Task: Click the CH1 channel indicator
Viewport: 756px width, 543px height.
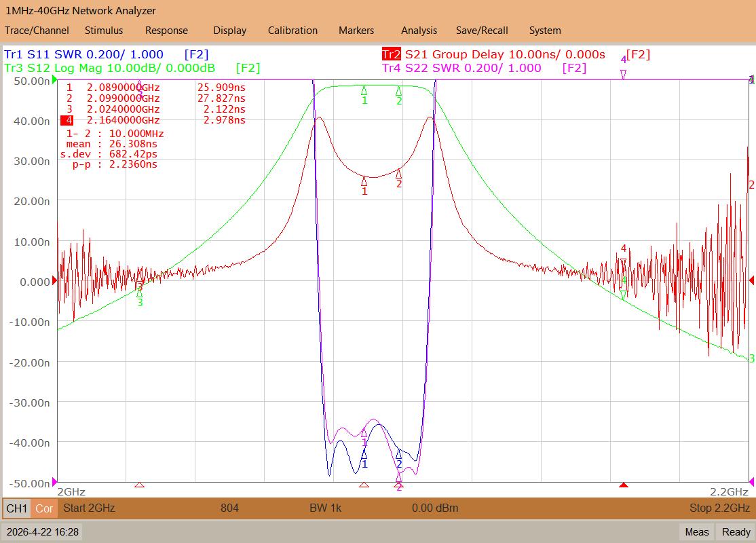Action: [x=17, y=508]
